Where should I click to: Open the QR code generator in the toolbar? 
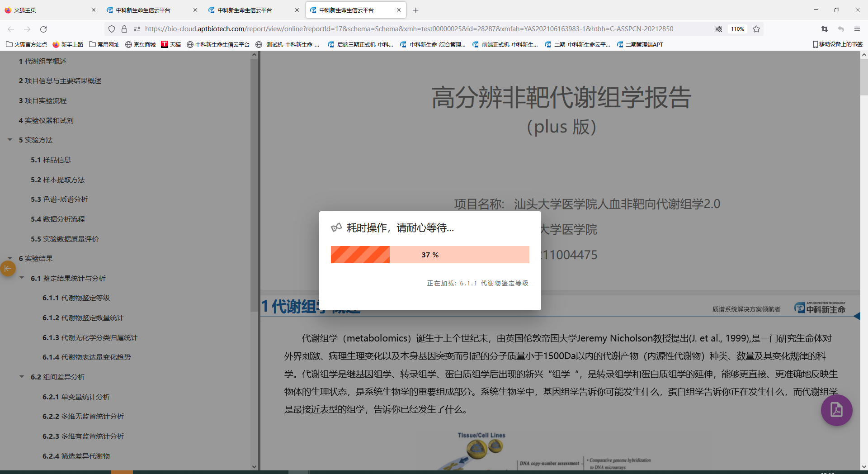(719, 29)
